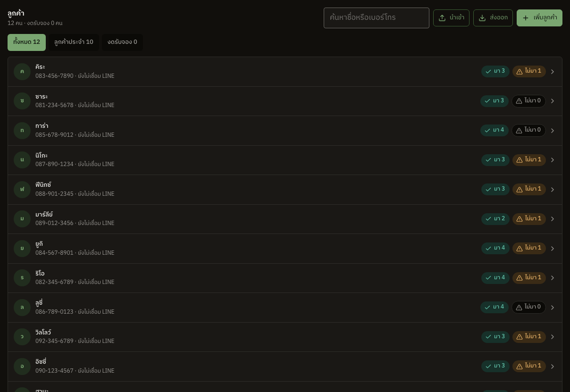The width and height of the screenshot is (570, 392).
Task: Expand the chevron on ซาระ row
Action: [x=553, y=101]
